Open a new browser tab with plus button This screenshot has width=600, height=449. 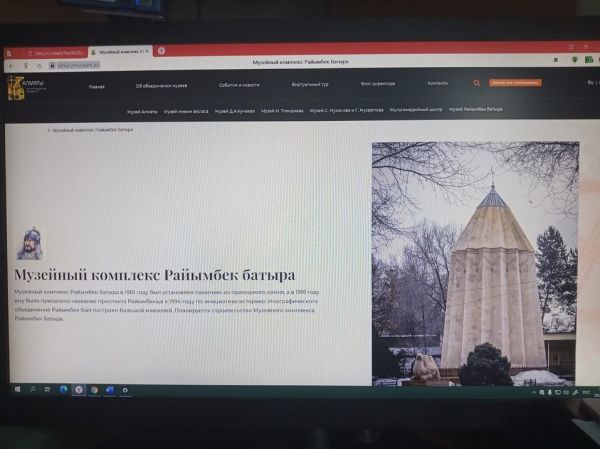(x=161, y=50)
